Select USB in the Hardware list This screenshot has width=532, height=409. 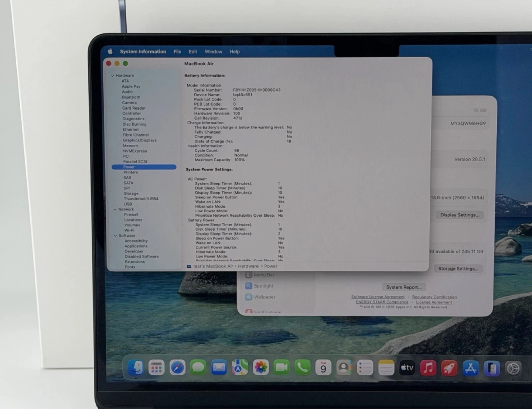point(128,204)
